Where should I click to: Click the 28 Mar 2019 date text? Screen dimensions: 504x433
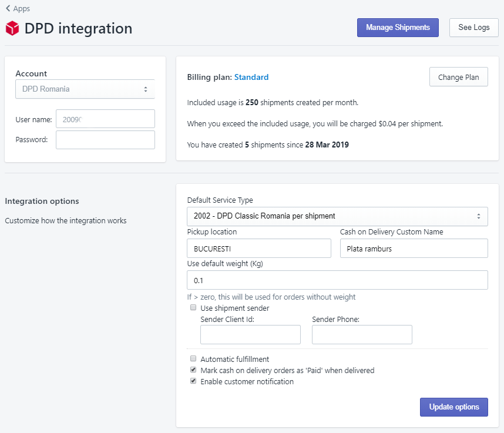(x=327, y=145)
